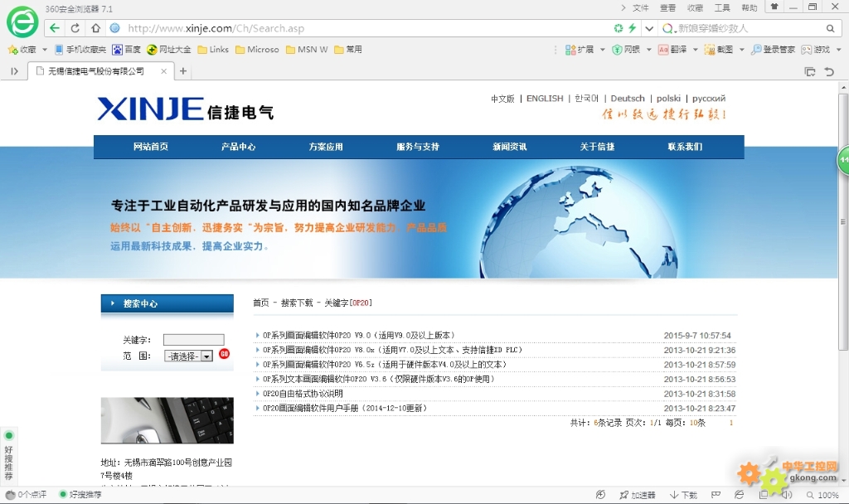Open the Links bookmark folder
This screenshot has width=849, height=504.
coord(213,49)
